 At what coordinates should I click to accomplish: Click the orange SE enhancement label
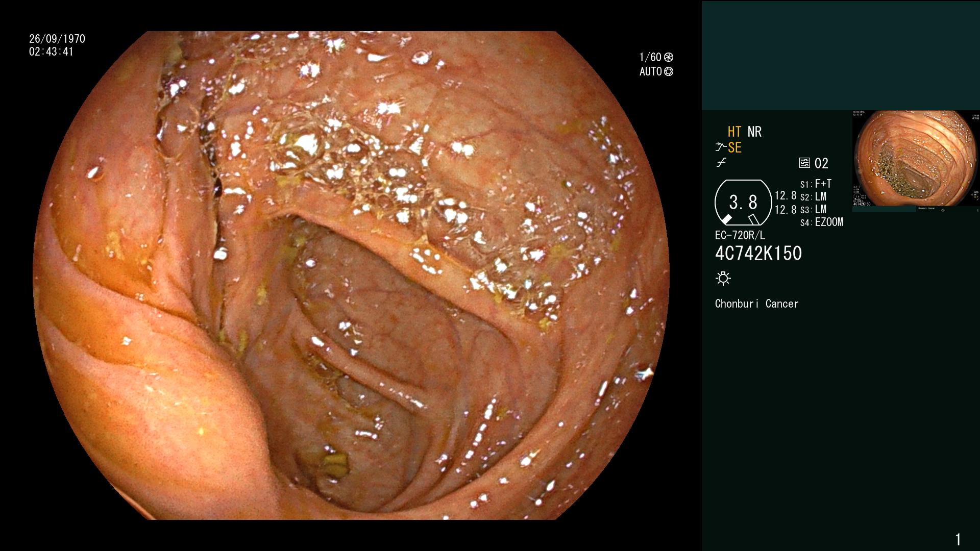point(734,147)
